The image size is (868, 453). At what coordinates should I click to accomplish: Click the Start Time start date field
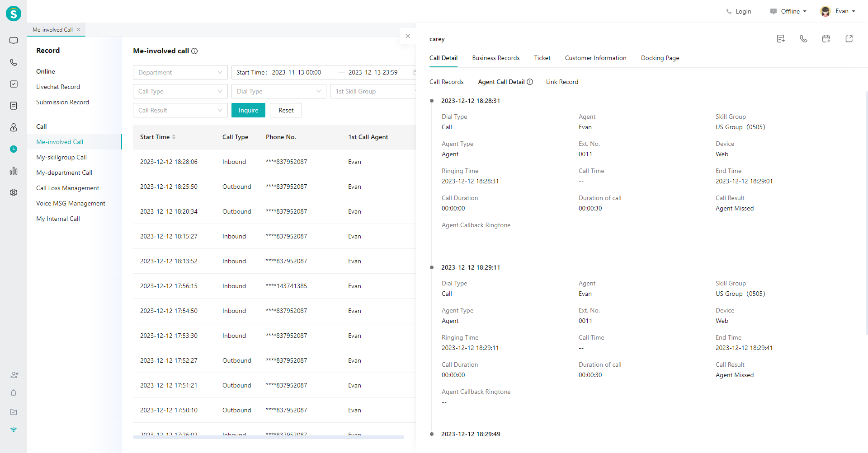point(297,72)
